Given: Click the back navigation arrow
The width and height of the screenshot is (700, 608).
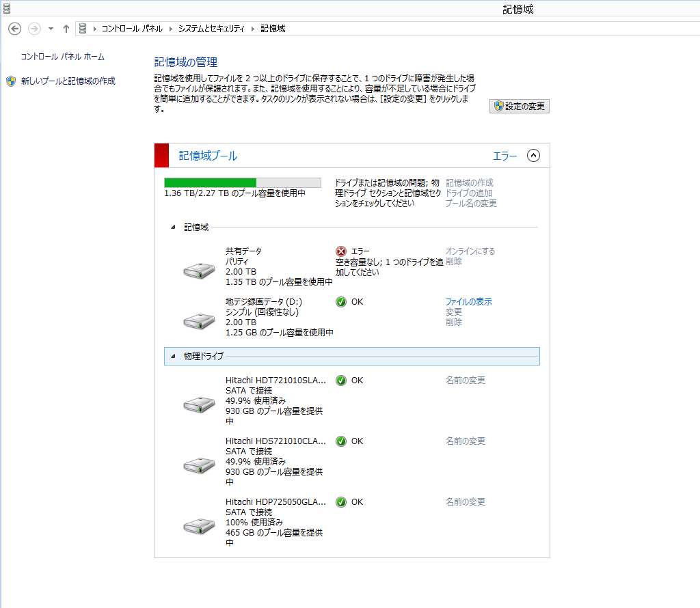Looking at the screenshot, I should click(14, 29).
